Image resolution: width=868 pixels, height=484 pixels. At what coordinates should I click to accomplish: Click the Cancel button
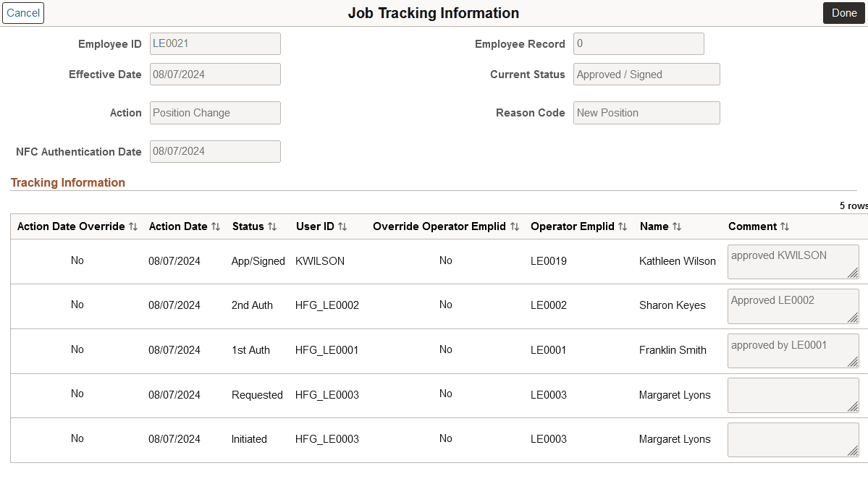pyautogui.click(x=22, y=12)
